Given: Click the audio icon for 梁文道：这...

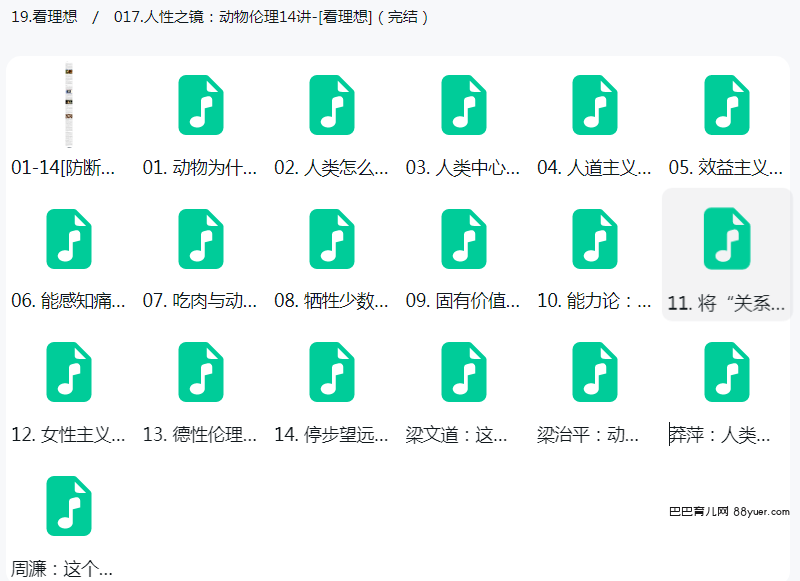Looking at the screenshot, I should (x=464, y=372).
